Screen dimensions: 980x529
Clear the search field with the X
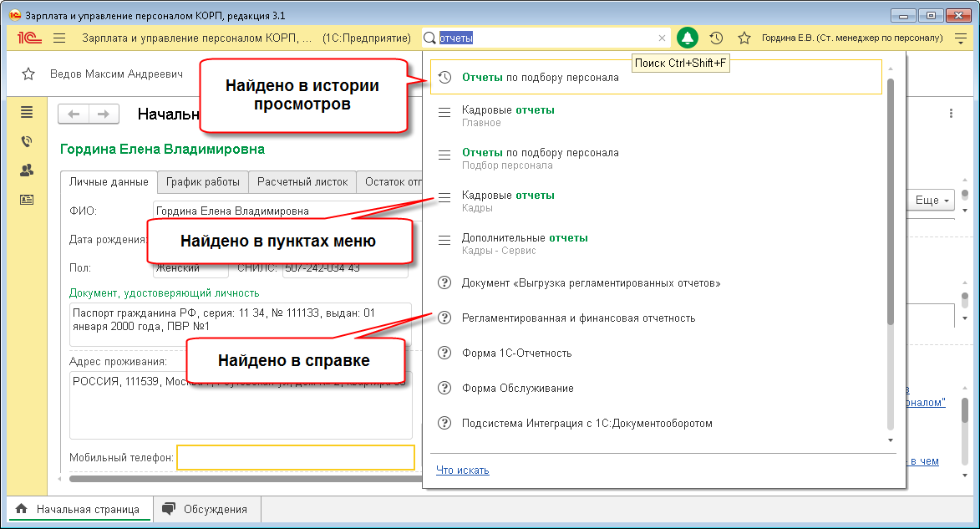pyautogui.click(x=662, y=38)
